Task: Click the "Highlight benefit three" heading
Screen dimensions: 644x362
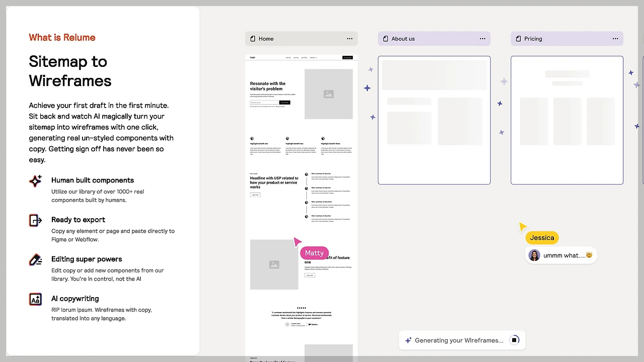Action: pyautogui.click(x=331, y=144)
